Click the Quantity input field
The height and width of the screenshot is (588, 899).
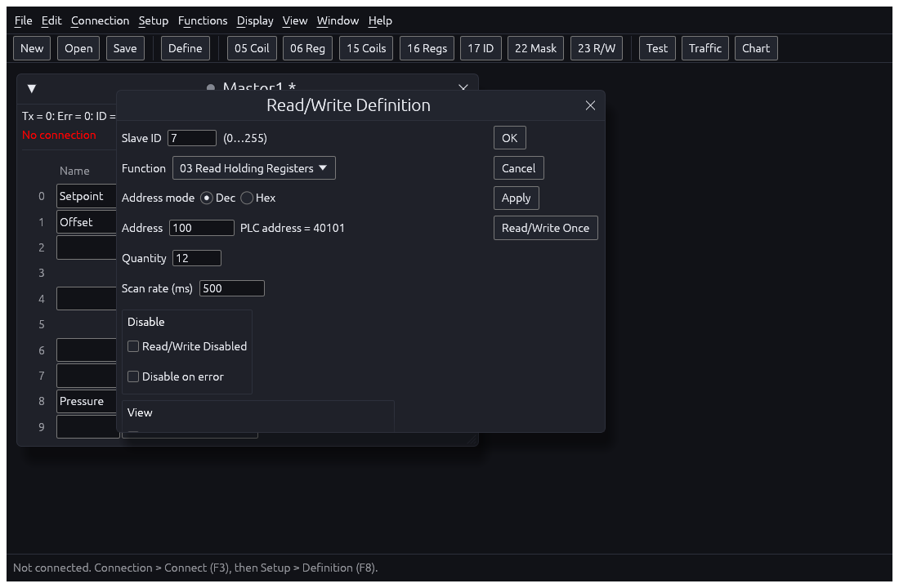click(x=197, y=258)
